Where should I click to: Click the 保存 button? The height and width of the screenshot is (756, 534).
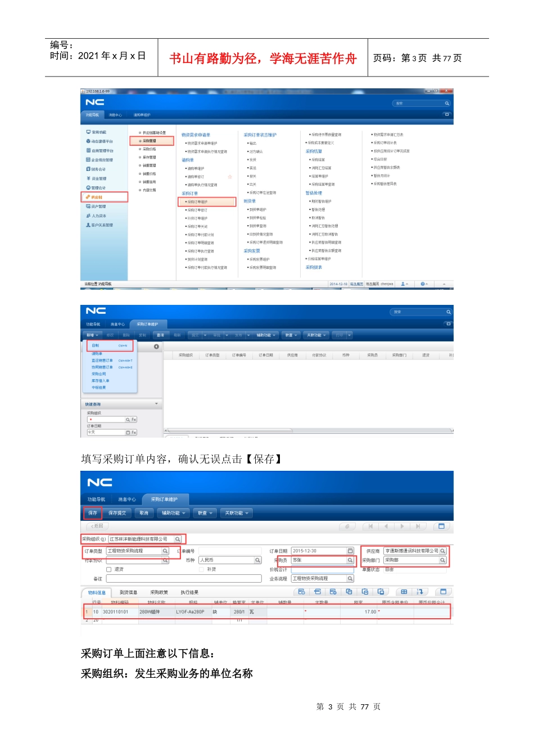point(93,513)
